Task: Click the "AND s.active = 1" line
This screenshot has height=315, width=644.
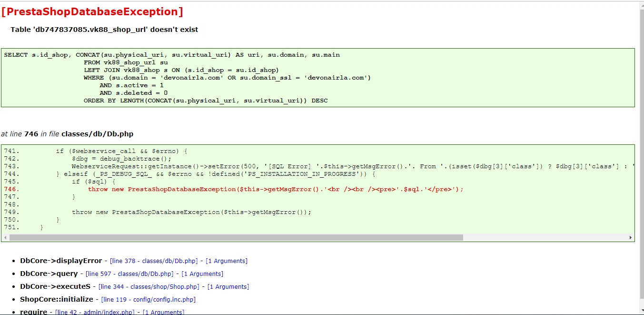Action: pyautogui.click(x=131, y=85)
